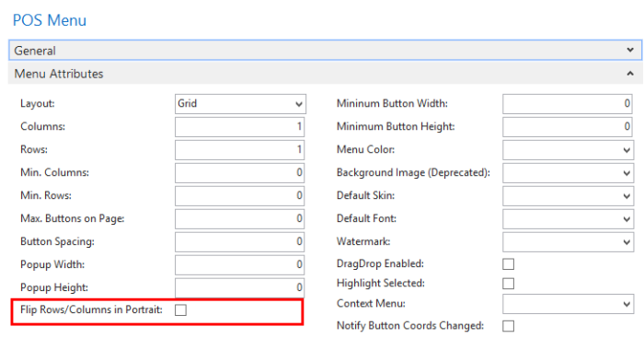The width and height of the screenshot is (644, 338).
Task: Open the Watermark dropdown
Action: [568, 242]
